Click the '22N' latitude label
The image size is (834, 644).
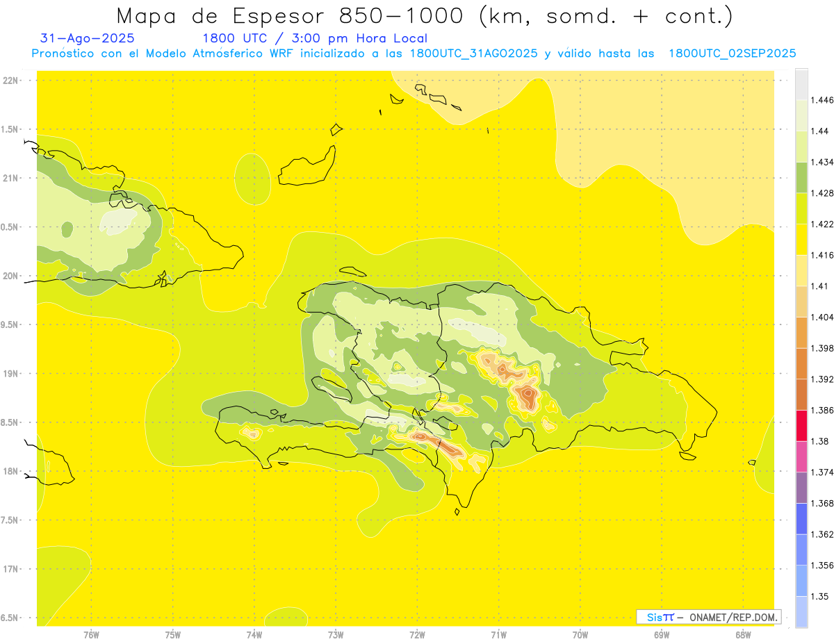(12, 81)
